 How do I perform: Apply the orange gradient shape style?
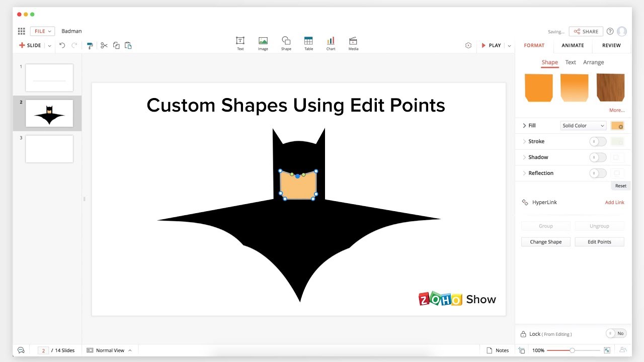click(x=575, y=87)
